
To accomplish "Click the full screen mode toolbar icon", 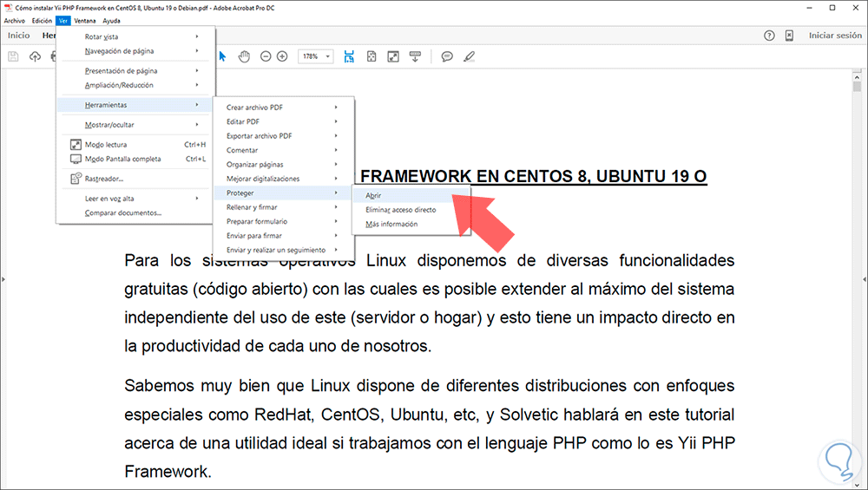I will pos(393,56).
